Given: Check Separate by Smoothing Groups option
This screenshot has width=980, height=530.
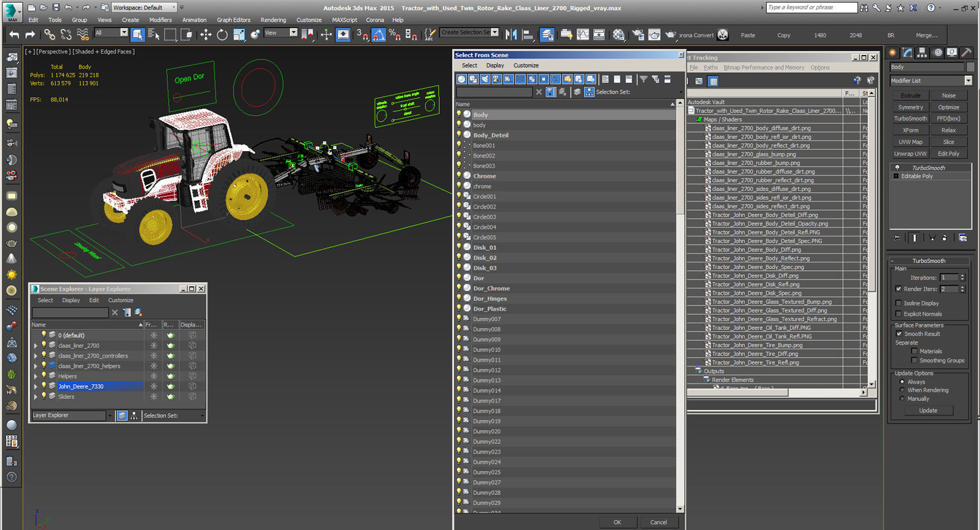Looking at the screenshot, I should [x=914, y=360].
